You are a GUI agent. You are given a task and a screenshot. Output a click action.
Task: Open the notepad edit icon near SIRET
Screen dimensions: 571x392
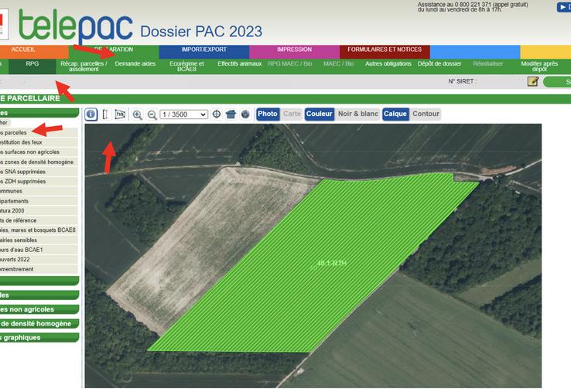coord(532,81)
